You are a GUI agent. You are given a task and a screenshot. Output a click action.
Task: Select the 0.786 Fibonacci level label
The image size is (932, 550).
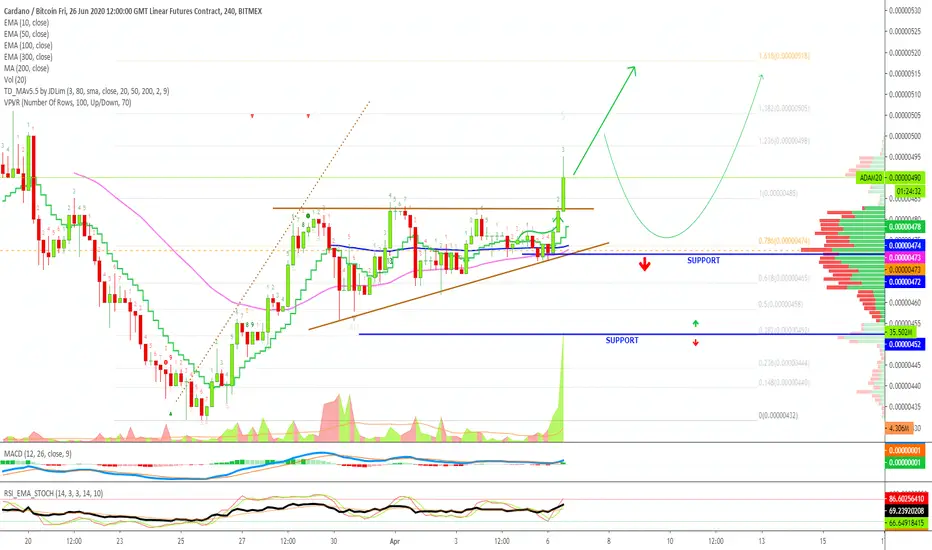784,241
